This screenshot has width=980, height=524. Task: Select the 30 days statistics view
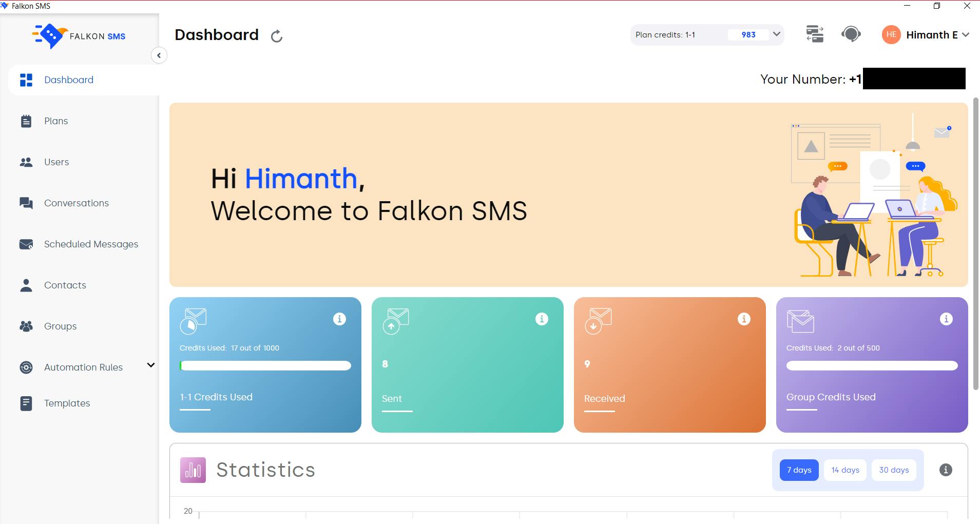(x=894, y=470)
